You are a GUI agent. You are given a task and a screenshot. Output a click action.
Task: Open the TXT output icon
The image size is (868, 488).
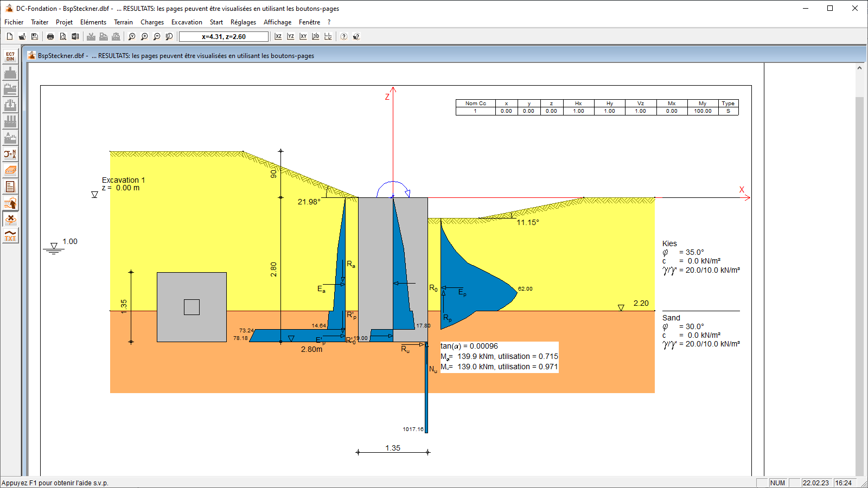click(x=10, y=236)
